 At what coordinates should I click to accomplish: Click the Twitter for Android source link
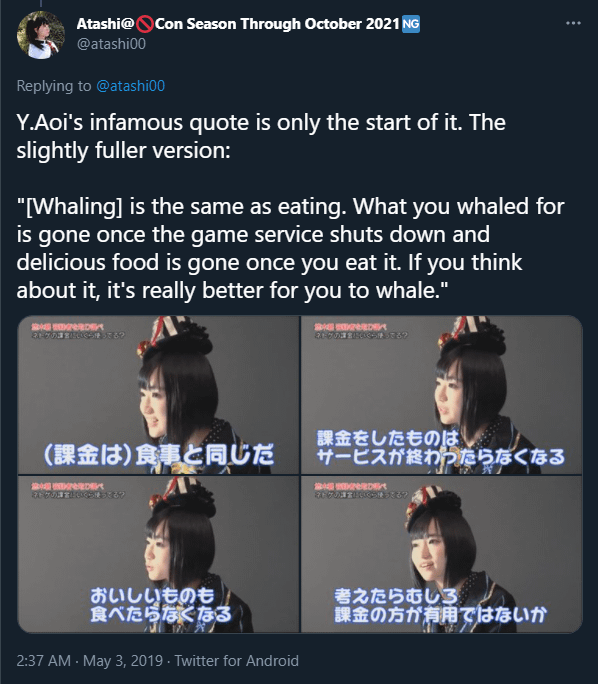click(237, 660)
